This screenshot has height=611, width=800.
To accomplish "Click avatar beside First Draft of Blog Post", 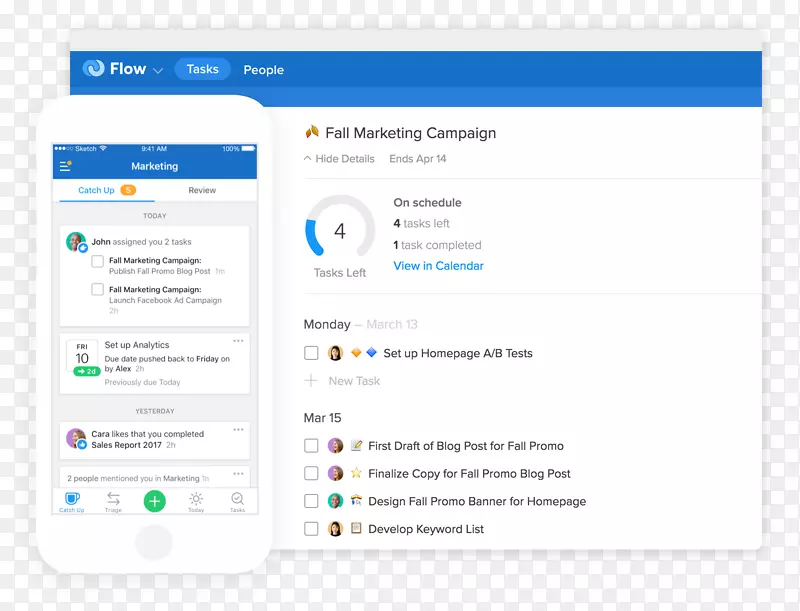I will click(x=335, y=446).
